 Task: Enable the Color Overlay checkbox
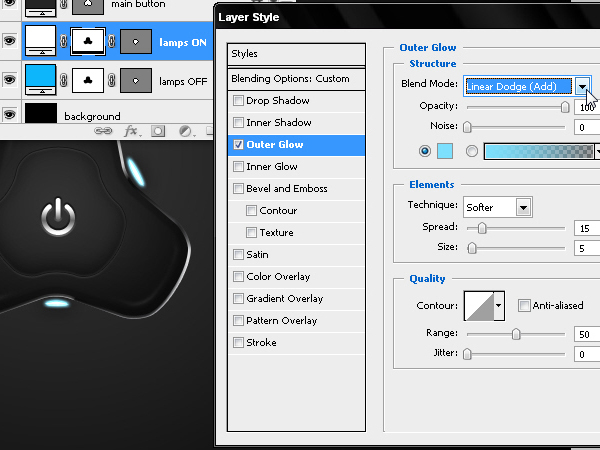(238, 277)
